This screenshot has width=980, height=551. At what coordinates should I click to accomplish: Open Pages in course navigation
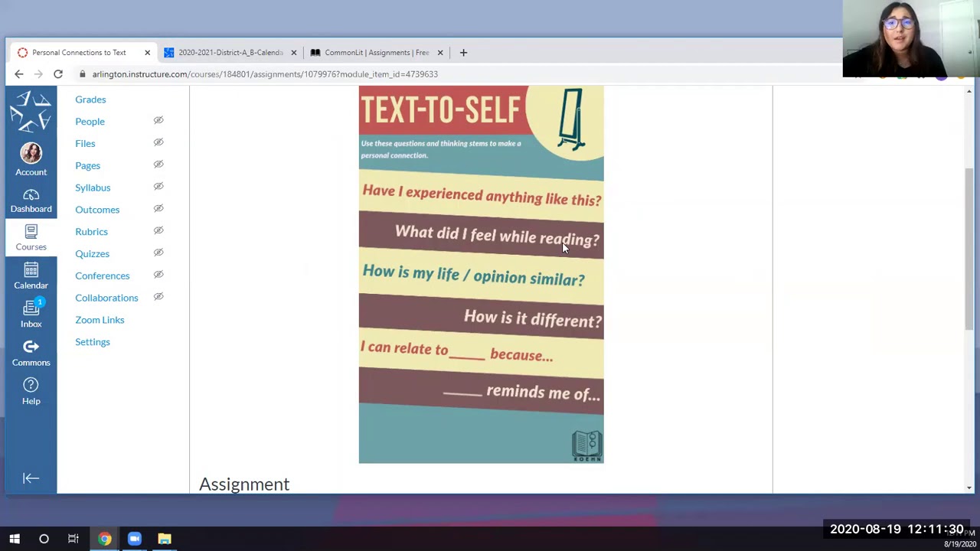point(87,165)
